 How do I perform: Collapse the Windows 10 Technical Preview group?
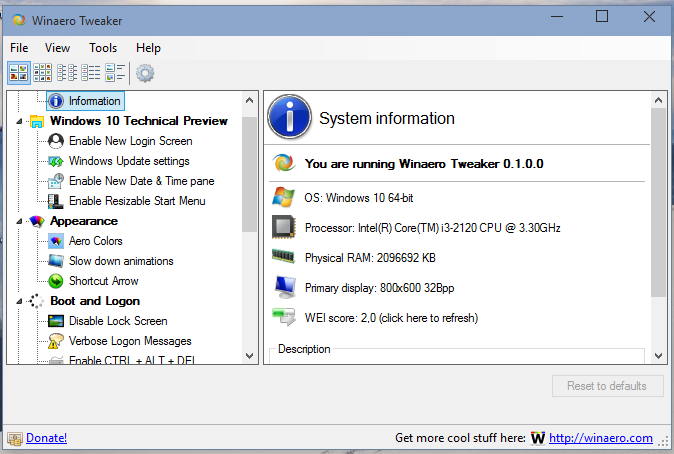20,121
